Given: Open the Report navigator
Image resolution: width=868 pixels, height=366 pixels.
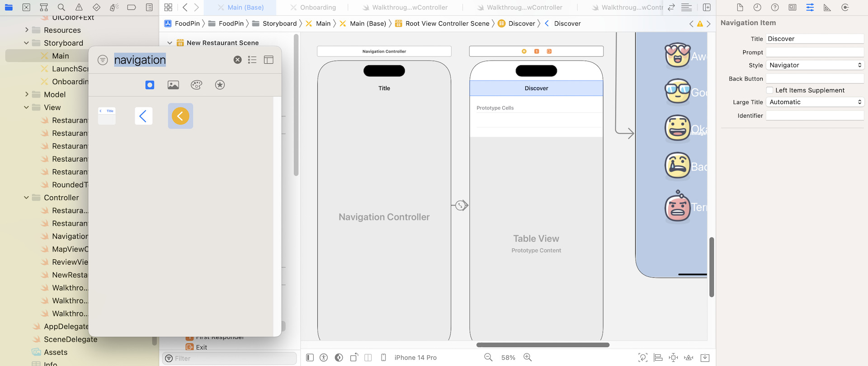Looking at the screenshot, I should click(x=149, y=7).
